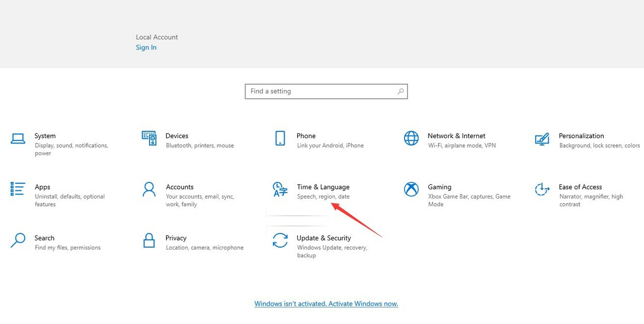Select the Privacy padlock icon

149,240
